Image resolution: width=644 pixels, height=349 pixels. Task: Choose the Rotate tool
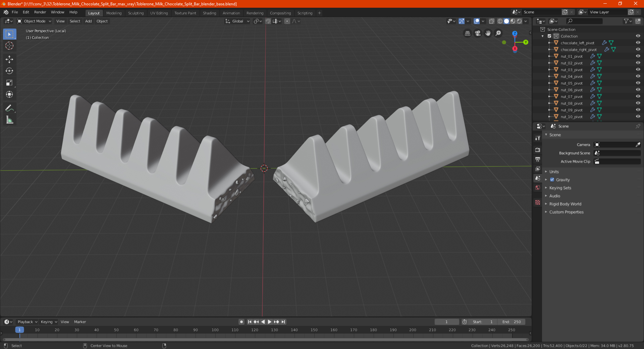[9, 71]
